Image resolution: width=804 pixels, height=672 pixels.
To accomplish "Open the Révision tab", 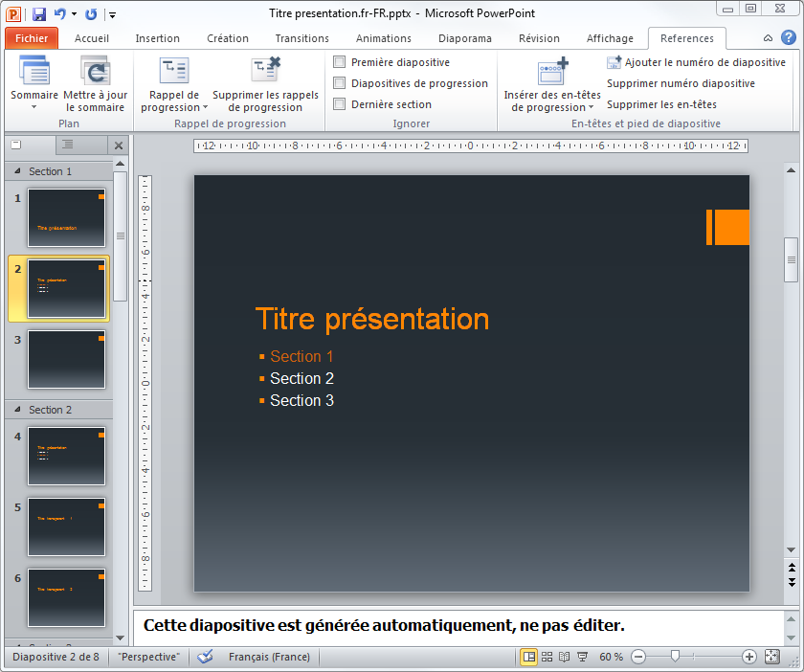I will pyautogui.click(x=539, y=38).
